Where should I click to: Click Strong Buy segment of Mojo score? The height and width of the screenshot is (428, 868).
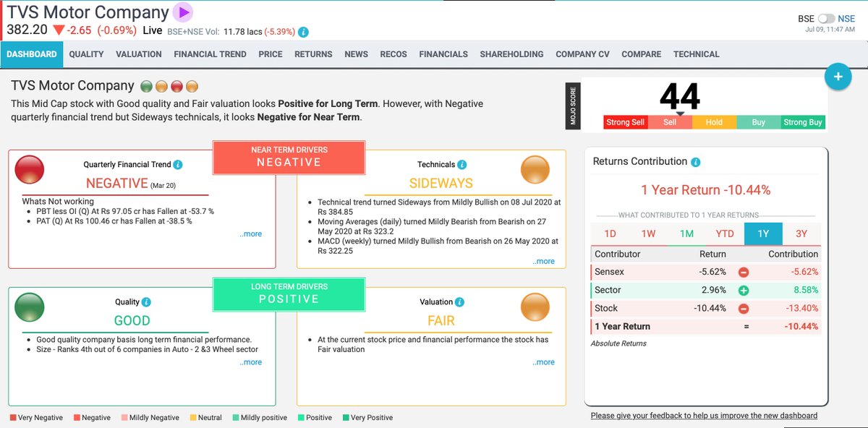803,122
